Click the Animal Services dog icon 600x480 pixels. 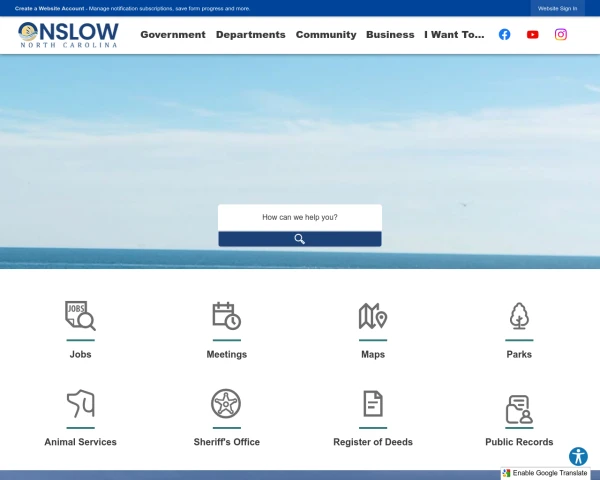(x=80, y=403)
